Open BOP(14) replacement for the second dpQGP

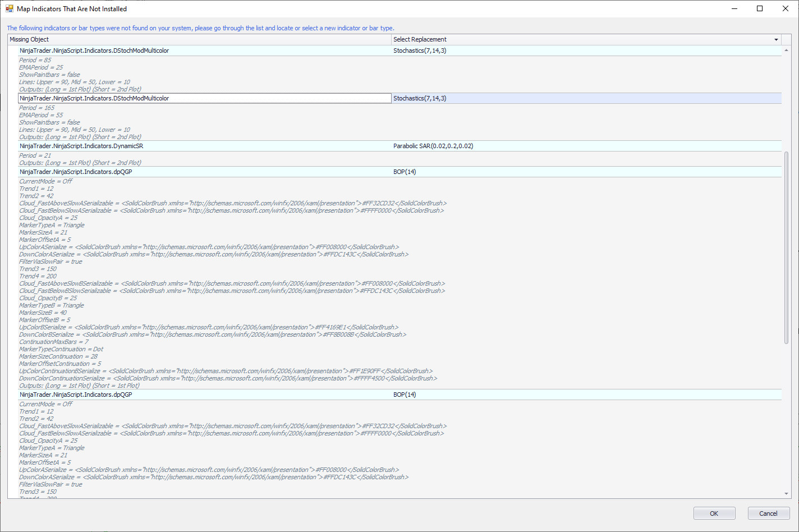586,395
